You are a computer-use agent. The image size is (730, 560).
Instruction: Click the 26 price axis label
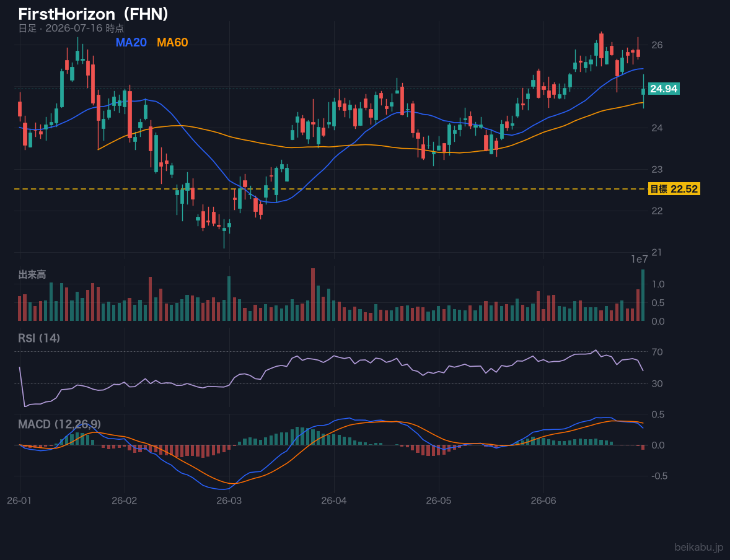[657, 45]
